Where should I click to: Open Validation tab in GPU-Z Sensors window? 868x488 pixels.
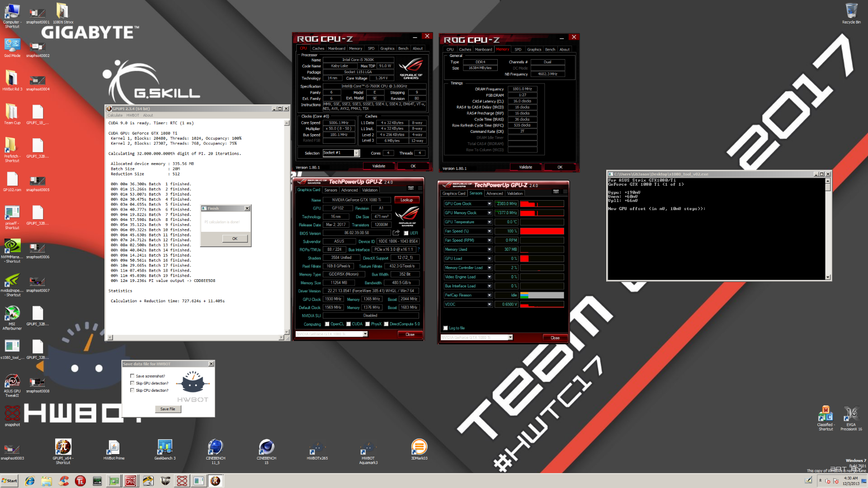[514, 193]
